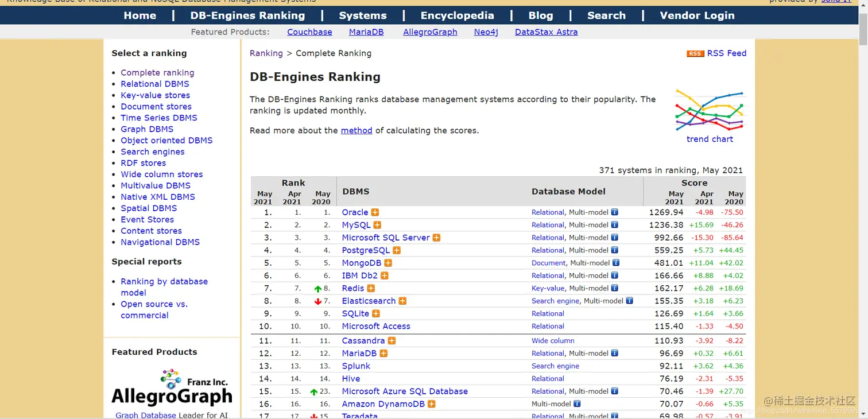The height and width of the screenshot is (419, 868).
Task: Open the DataStax Astra featured link
Action: [547, 32]
